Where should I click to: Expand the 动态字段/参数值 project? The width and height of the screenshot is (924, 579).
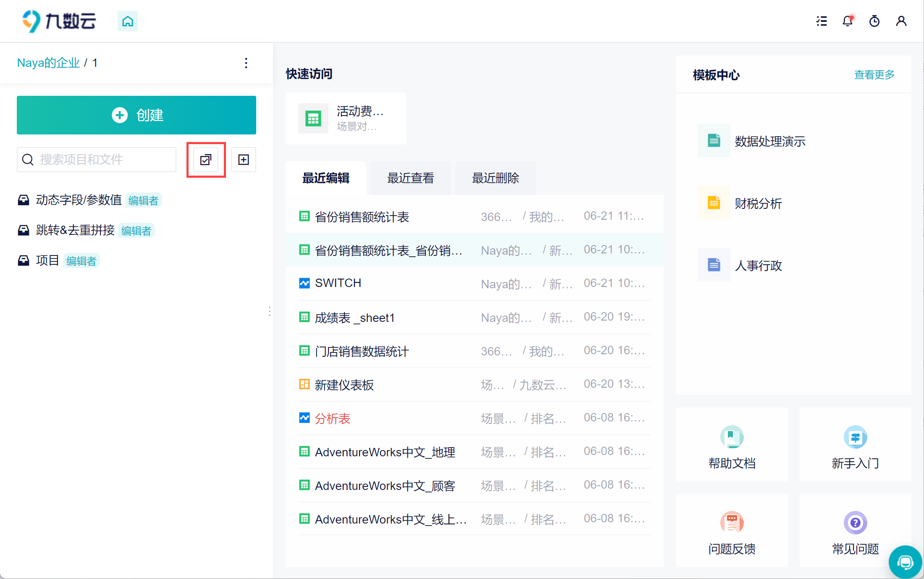[x=79, y=200]
